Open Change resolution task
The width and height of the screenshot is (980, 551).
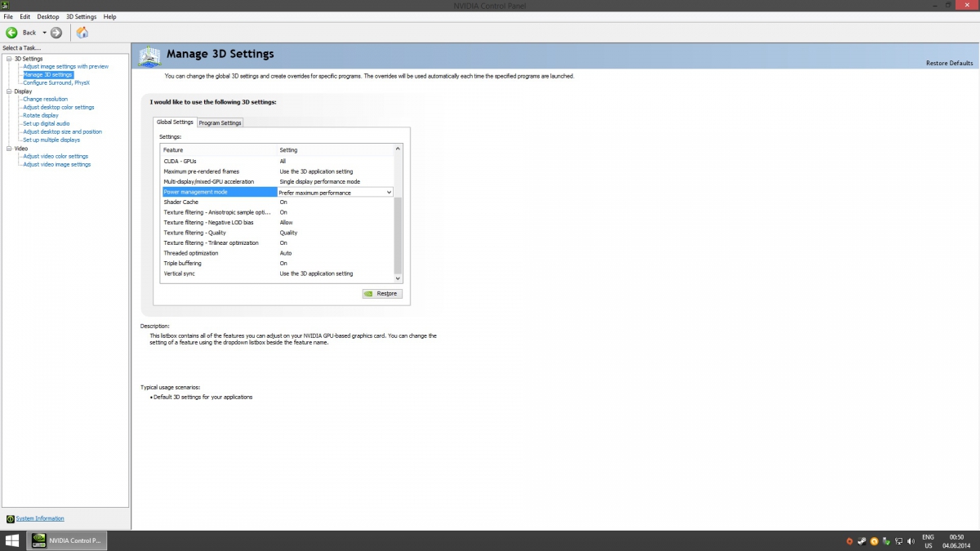[46, 99]
